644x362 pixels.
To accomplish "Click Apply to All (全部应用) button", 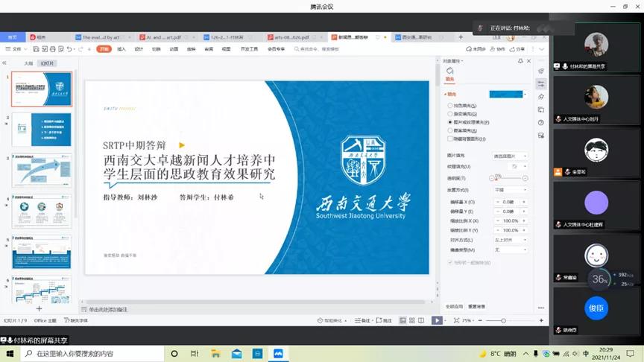I will [454, 306].
